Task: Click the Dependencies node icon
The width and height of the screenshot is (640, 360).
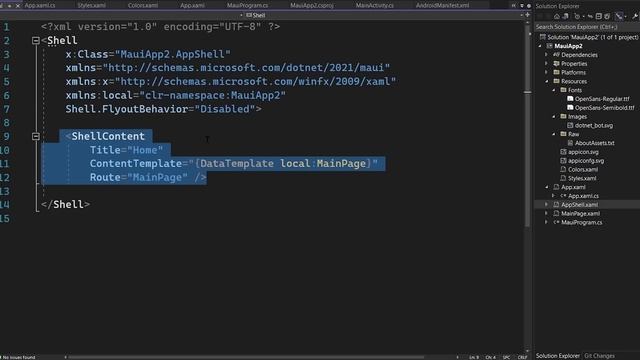Action: pyautogui.click(x=556, y=55)
